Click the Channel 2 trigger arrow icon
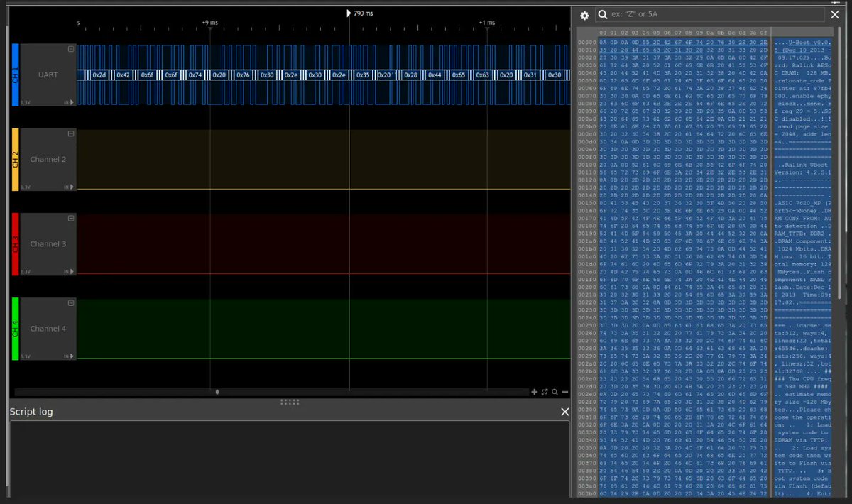This screenshot has width=852, height=504. 70,187
